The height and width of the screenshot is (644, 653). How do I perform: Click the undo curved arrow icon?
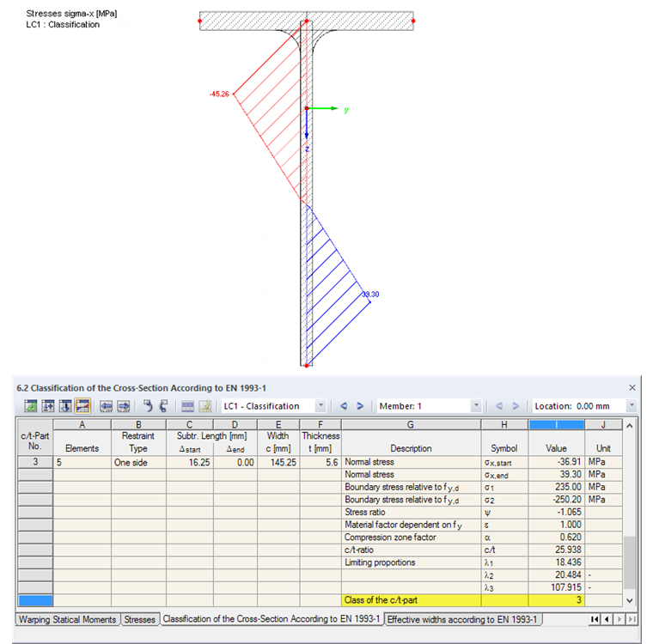coord(148,406)
